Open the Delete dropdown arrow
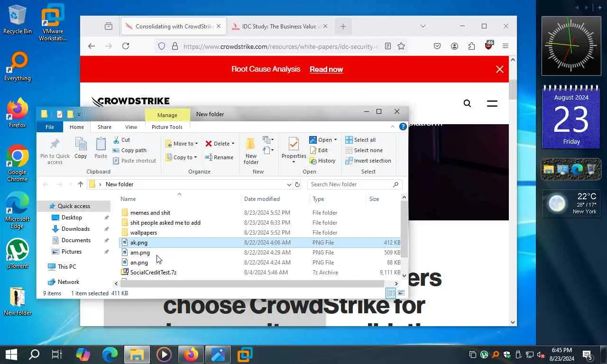This screenshot has width=607, height=364. pos(233,144)
